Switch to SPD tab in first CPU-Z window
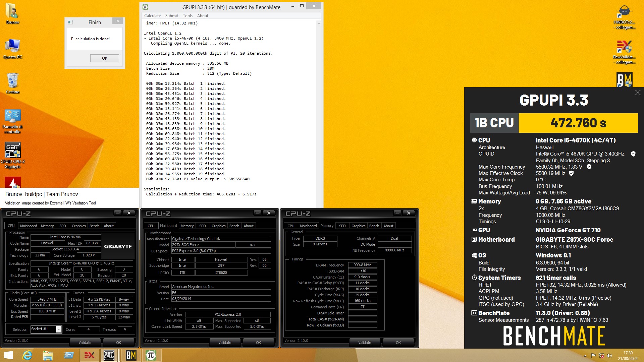The height and width of the screenshot is (362, 644). (x=63, y=226)
